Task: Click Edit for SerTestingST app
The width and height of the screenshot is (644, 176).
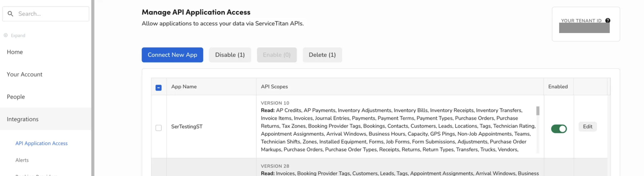Action: [587, 127]
